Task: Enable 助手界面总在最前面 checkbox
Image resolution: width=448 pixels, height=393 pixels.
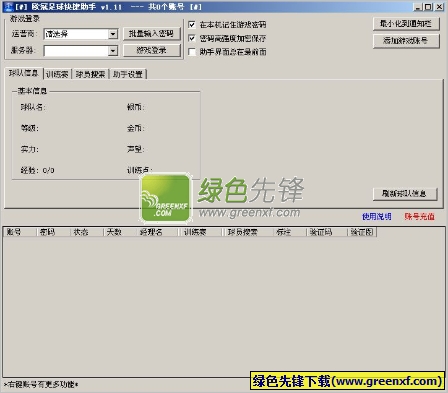Action: coord(192,52)
